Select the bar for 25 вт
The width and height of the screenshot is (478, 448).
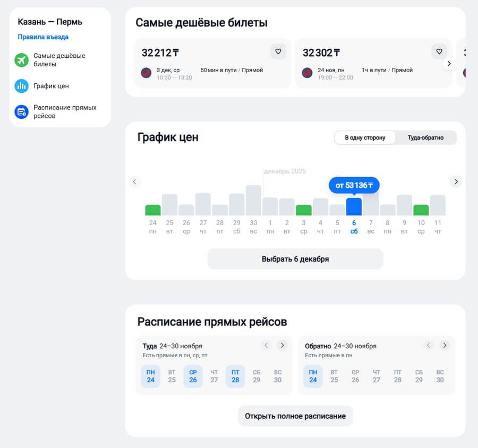pos(169,205)
